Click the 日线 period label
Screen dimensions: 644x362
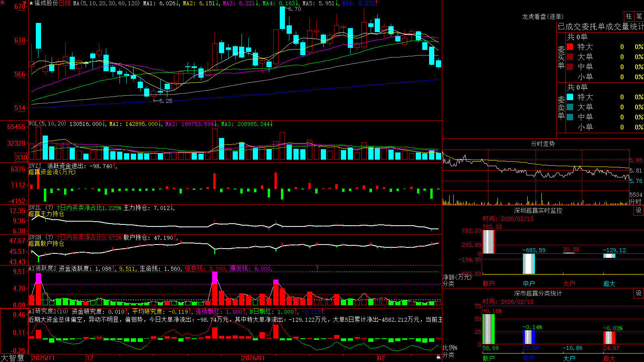[x=65, y=3]
